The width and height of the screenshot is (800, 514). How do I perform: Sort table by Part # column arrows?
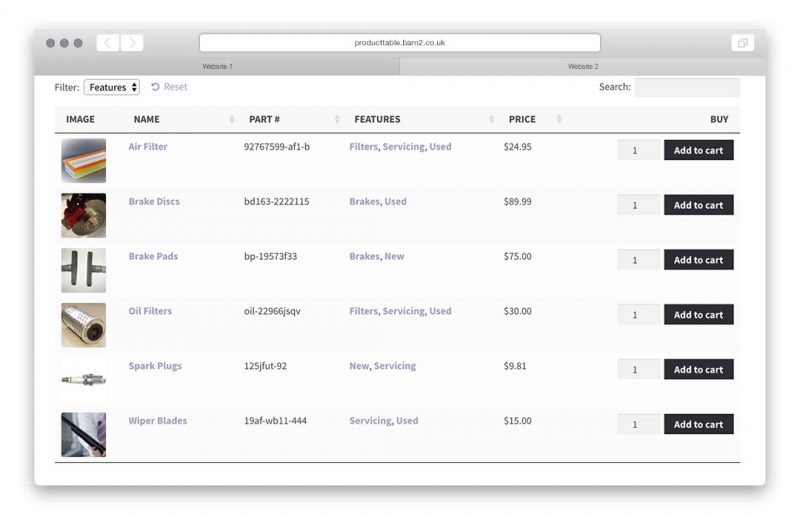(x=337, y=119)
